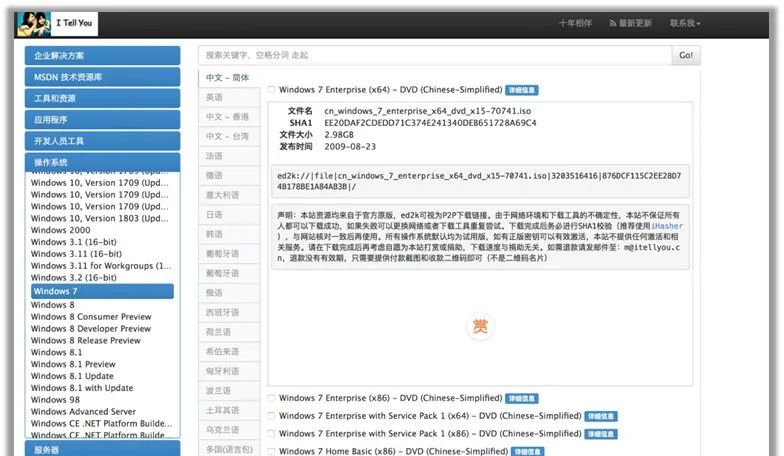
Task: Select Windows 3.11 for Workgroups entry
Action: tap(101, 266)
